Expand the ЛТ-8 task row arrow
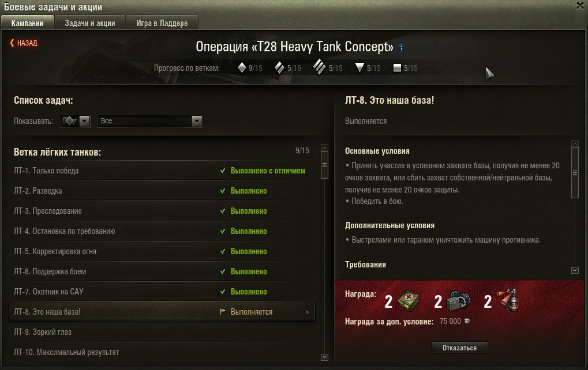This screenshot has width=588, height=370. [x=307, y=312]
